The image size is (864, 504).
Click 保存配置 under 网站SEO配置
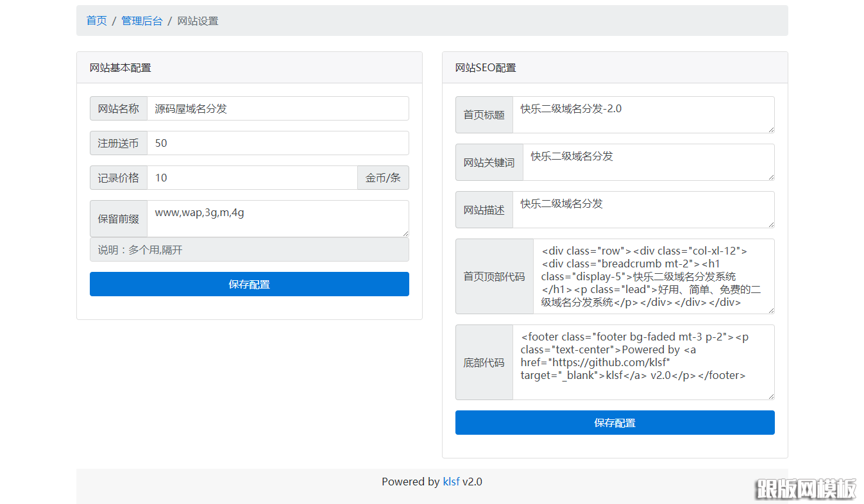pyautogui.click(x=614, y=423)
